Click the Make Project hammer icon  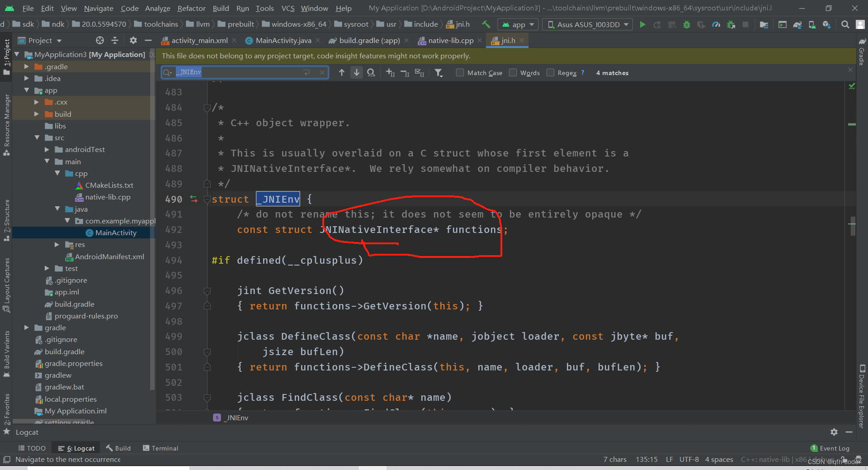[x=486, y=24]
